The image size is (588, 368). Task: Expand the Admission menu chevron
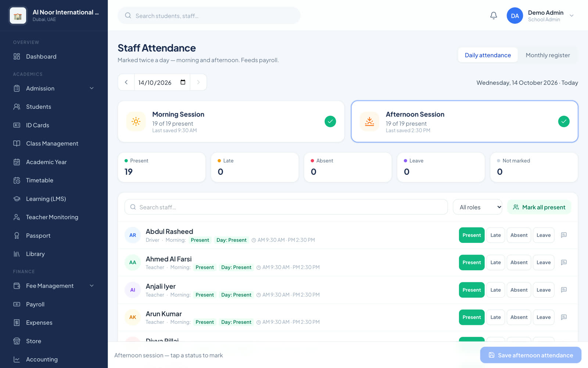coord(92,88)
